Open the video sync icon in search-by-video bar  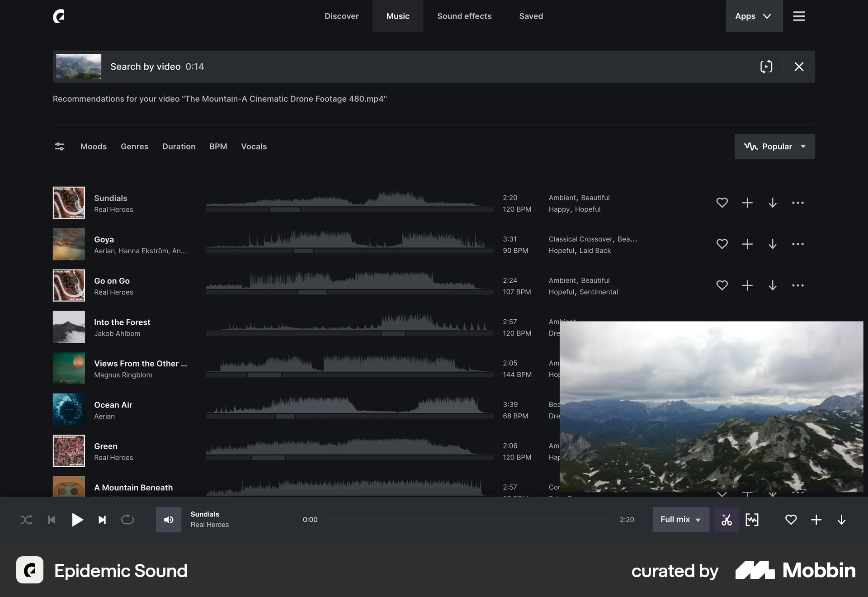point(767,66)
